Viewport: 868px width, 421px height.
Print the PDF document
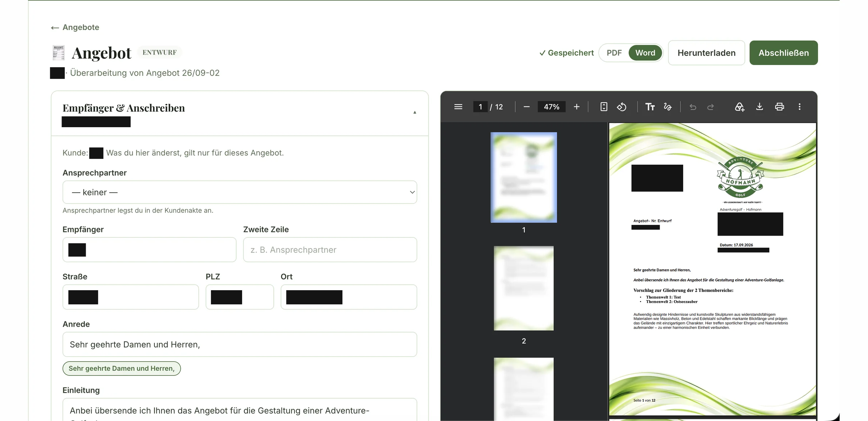[x=779, y=107]
